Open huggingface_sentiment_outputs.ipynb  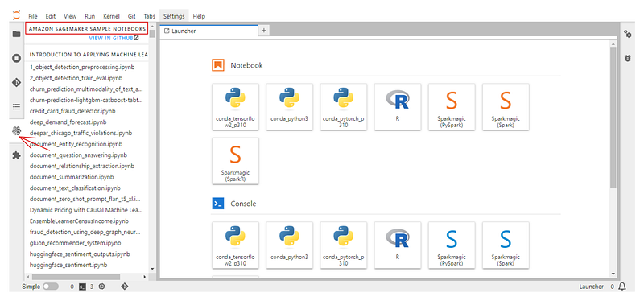(79, 254)
